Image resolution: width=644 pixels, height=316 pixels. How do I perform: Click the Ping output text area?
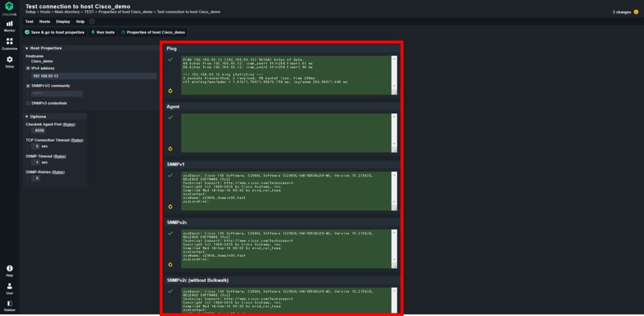(287, 75)
